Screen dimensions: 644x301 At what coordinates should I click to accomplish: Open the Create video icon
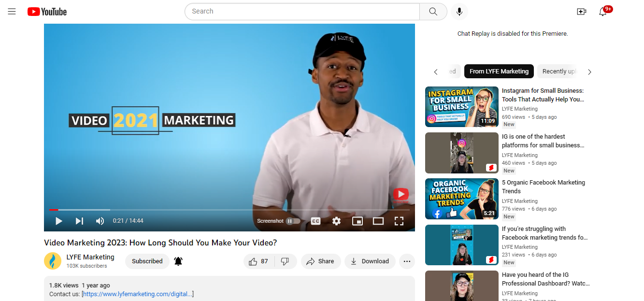click(x=582, y=12)
